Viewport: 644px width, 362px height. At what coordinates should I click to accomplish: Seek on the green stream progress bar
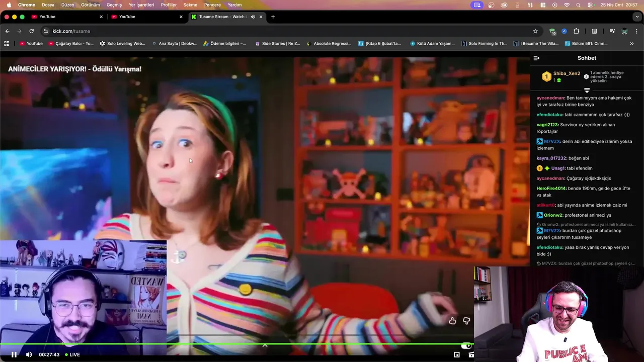(x=236, y=344)
